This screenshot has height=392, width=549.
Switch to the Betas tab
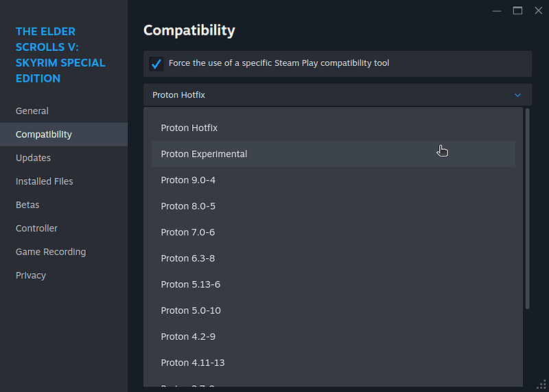(x=64, y=205)
